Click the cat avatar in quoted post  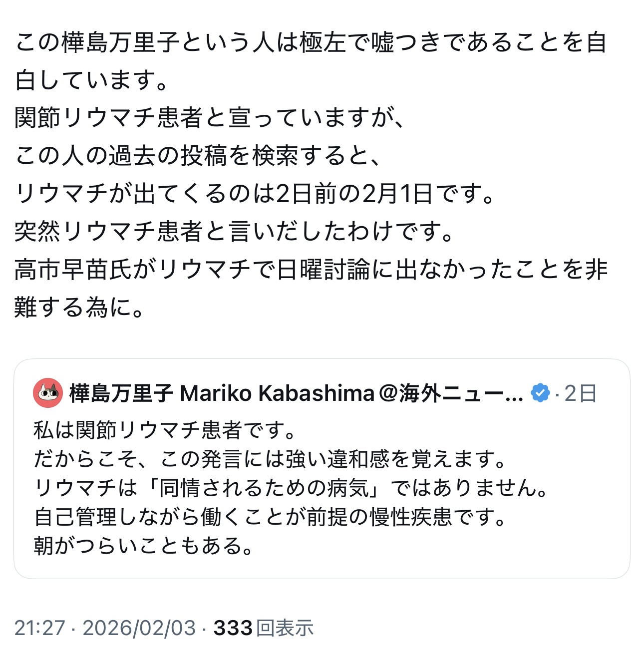[x=48, y=393]
